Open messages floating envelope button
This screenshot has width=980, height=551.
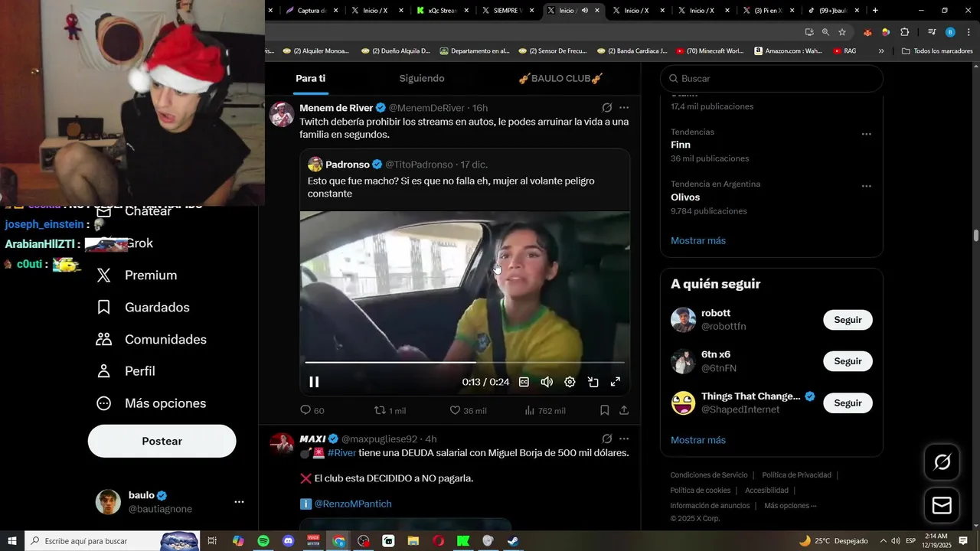tap(942, 506)
